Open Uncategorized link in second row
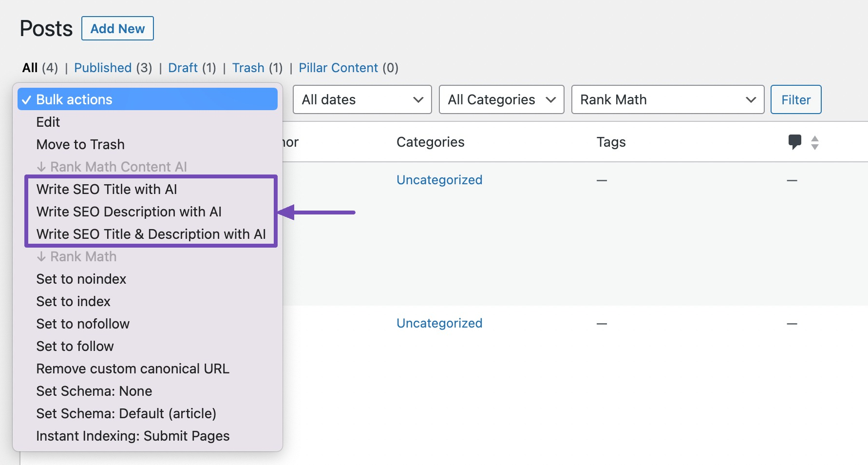This screenshot has width=868, height=465. pos(439,323)
